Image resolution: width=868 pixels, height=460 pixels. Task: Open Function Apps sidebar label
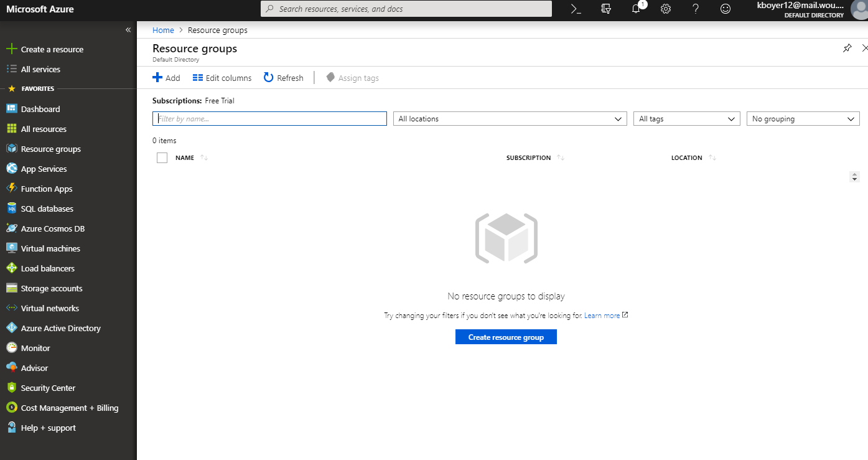tap(47, 189)
